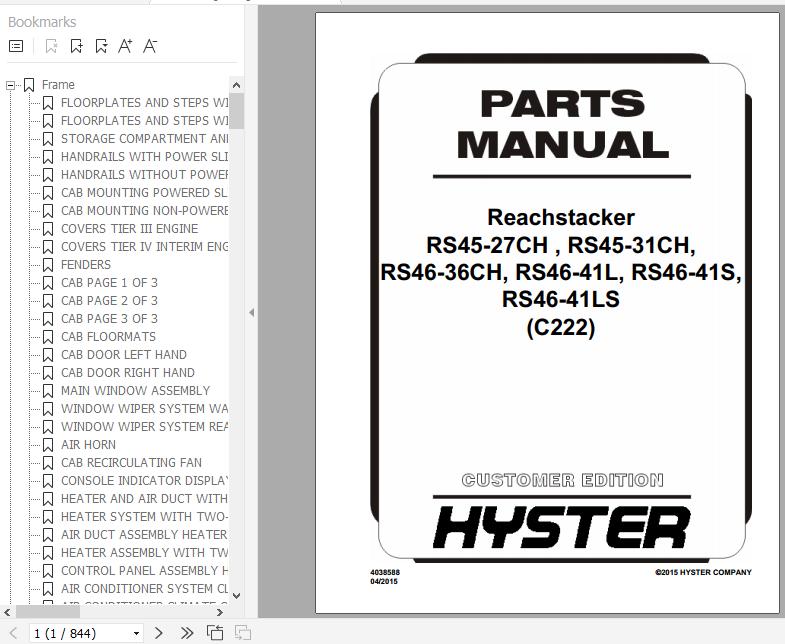Open HEATER AND AIR DUCT WITH bookmark

click(144, 499)
